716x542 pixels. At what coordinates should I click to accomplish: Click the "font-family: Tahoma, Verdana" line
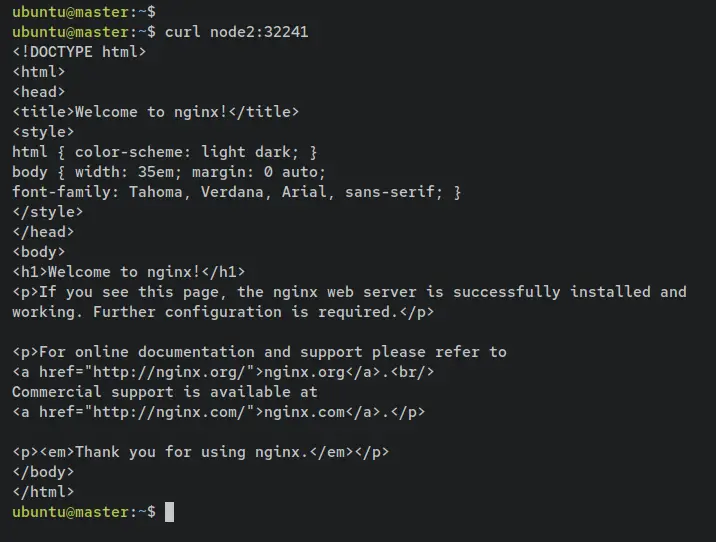click(236, 192)
